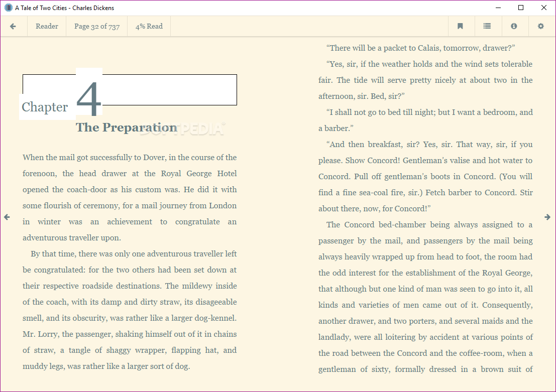Turn to the previous page with left edge arrow
Image resolution: width=556 pixels, height=392 pixels.
(7, 217)
